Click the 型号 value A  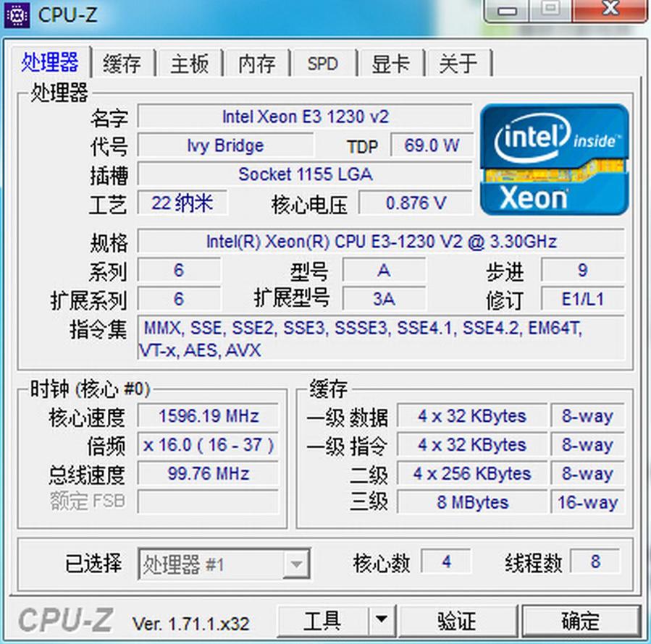pyautogui.click(x=384, y=271)
